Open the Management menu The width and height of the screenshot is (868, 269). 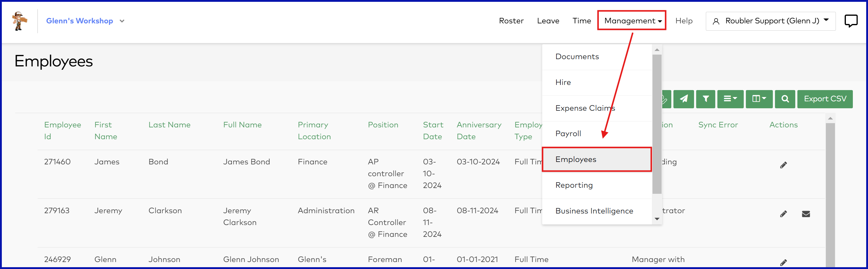coord(632,21)
